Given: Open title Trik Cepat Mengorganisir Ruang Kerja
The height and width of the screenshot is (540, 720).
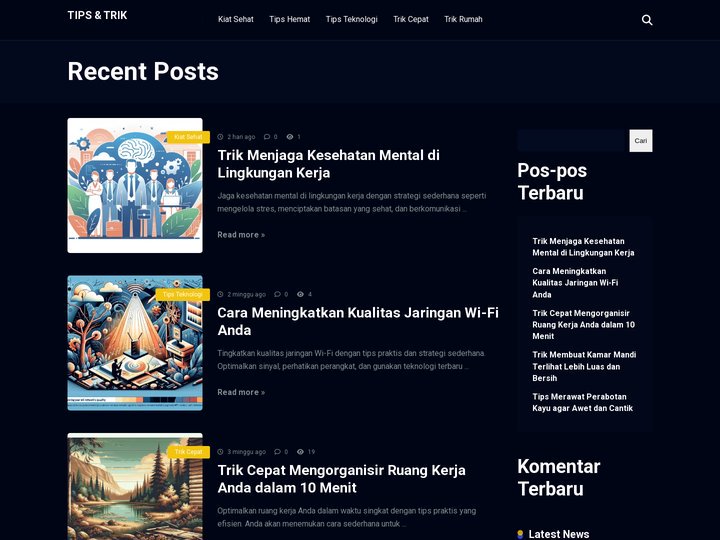Looking at the screenshot, I should pyautogui.click(x=342, y=479).
